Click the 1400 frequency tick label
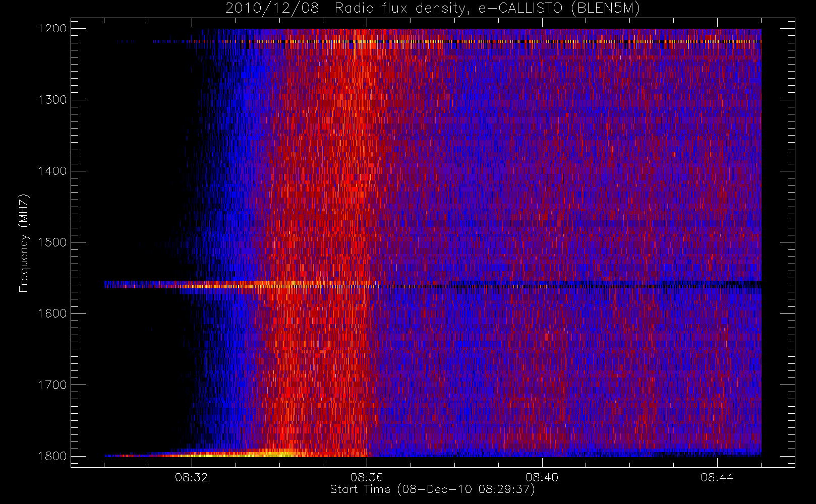 [52, 171]
